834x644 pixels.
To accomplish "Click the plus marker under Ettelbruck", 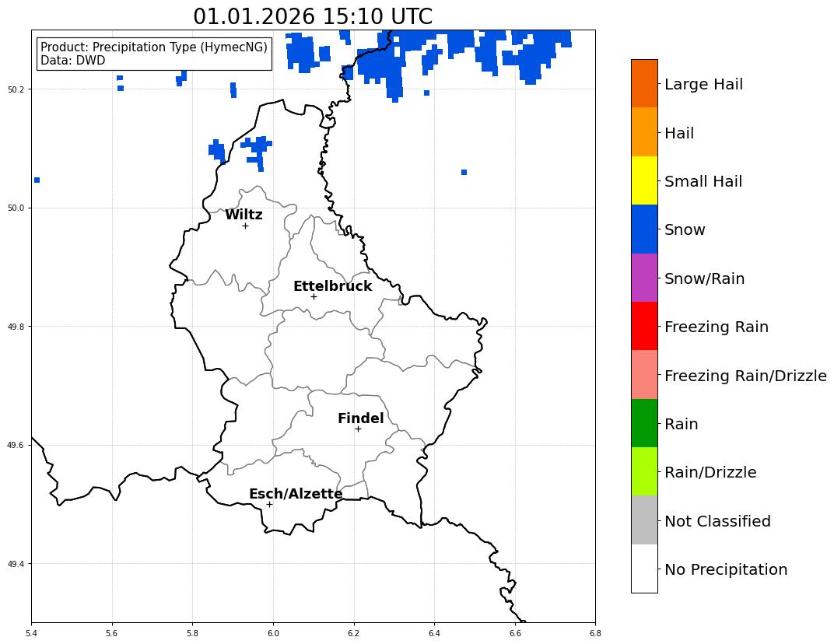I will click(314, 297).
